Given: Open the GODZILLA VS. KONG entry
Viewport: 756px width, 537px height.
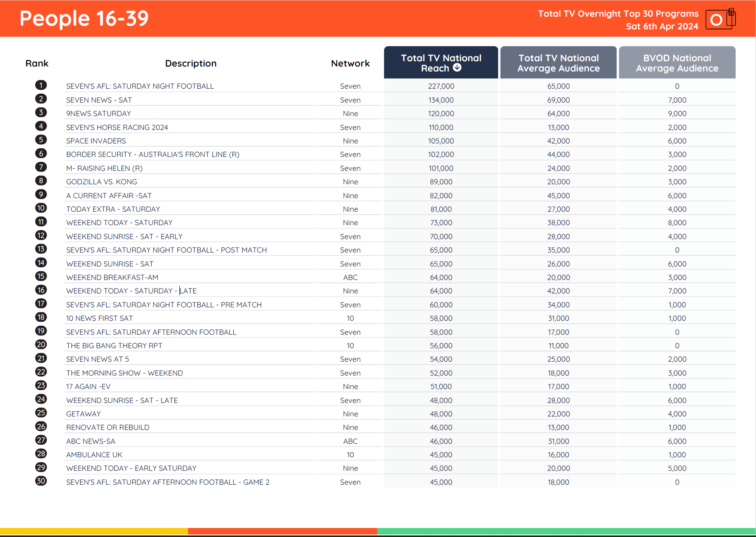Looking at the screenshot, I should (101, 181).
